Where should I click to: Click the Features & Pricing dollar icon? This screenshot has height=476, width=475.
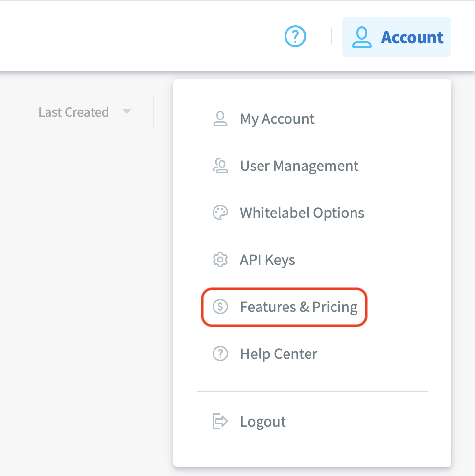(x=220, y=307)
